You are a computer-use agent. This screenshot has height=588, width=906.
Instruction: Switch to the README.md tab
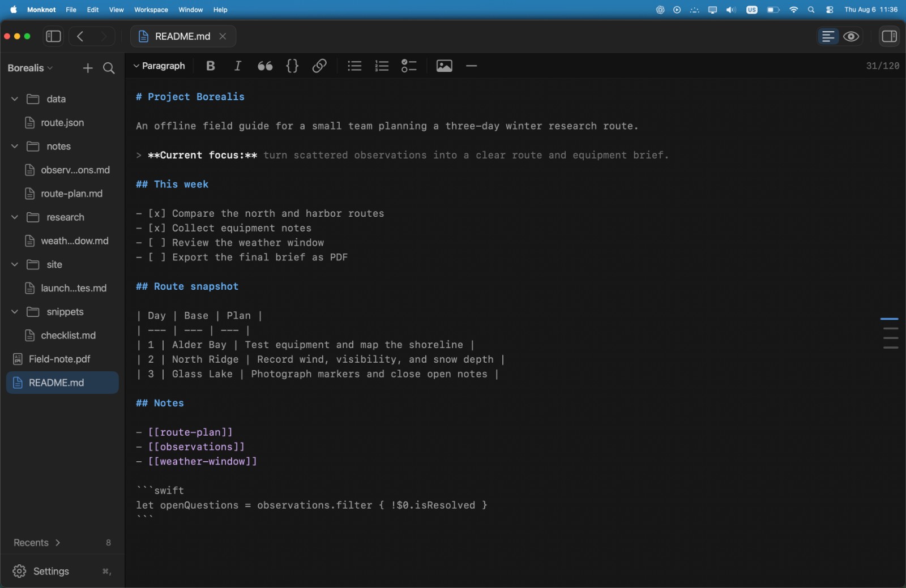(183, 36)
